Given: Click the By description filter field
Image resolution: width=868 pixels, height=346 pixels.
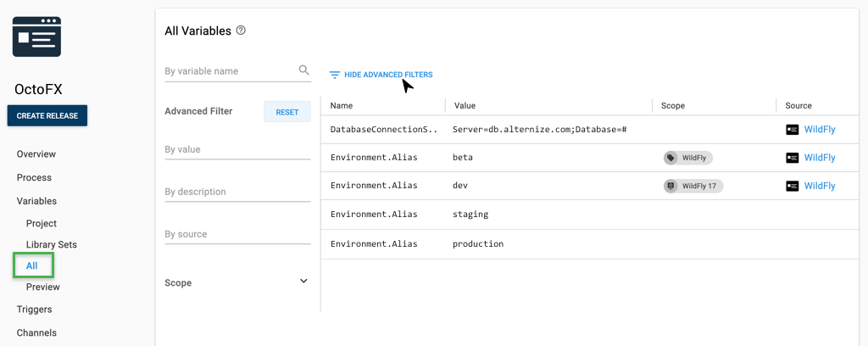Looking at the screenshot, I should [x=237, y=192].
